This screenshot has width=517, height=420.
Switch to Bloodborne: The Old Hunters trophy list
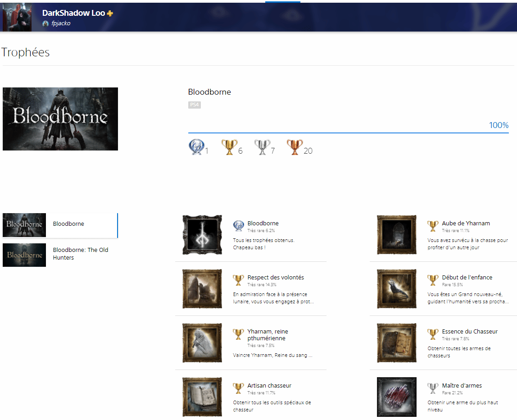click(60, 255)
